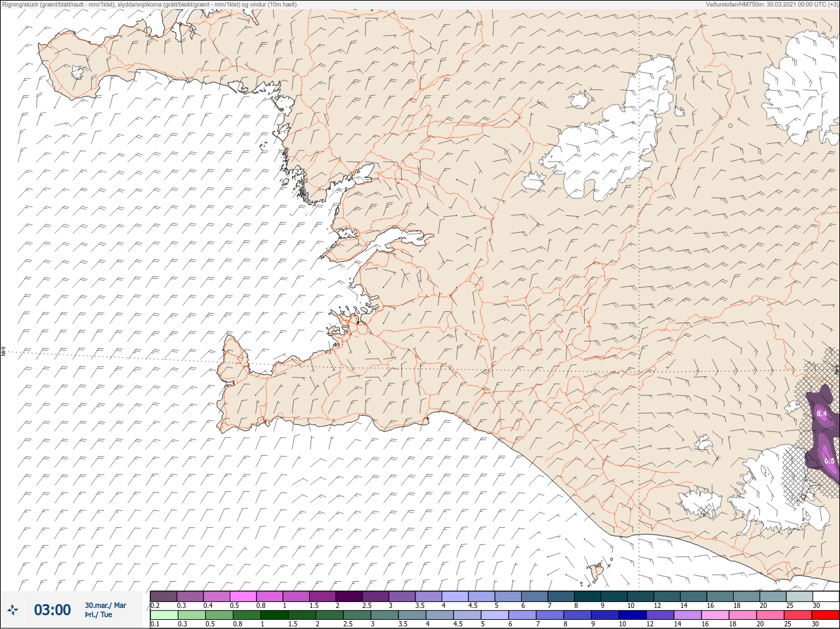Click the latitude label on left map edge
The width and height of the screenshot is (840, 629).
click(x=3, y=352)
